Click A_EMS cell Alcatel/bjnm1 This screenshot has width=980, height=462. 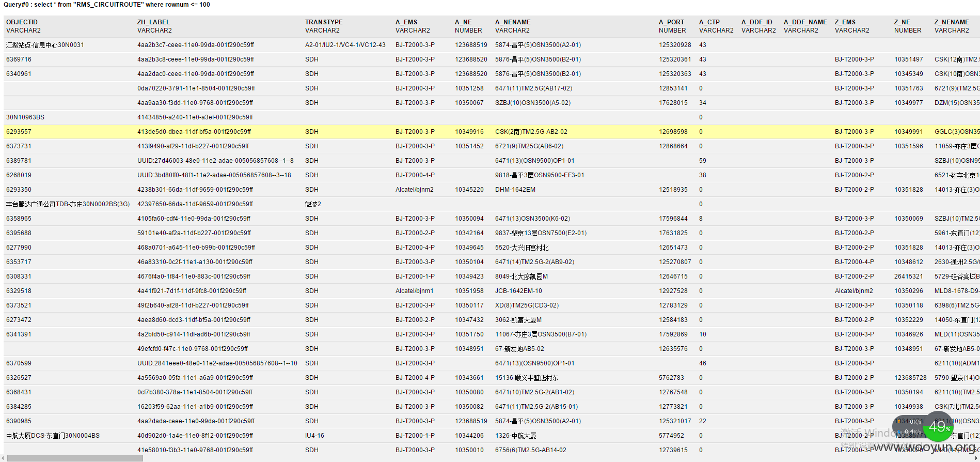point(415,291)
